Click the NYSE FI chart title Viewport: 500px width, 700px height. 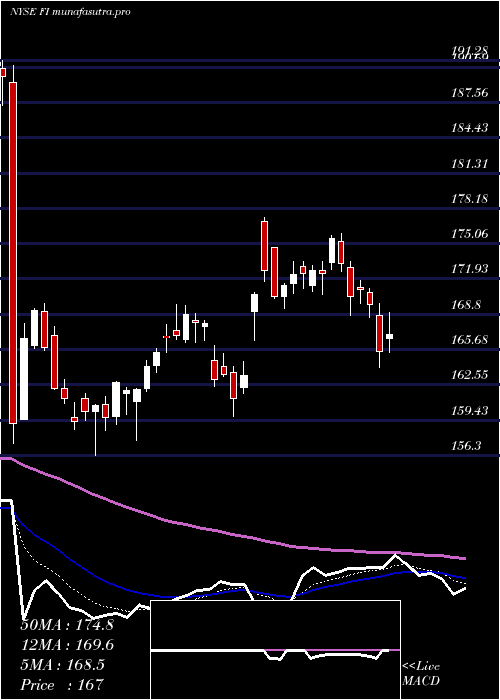(70, 12)
